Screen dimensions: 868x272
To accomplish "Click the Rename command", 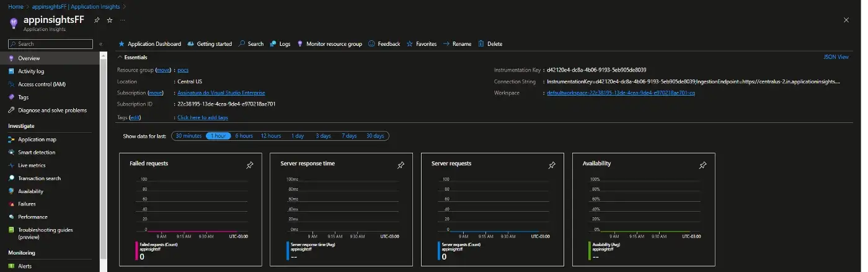I will 458,44.
